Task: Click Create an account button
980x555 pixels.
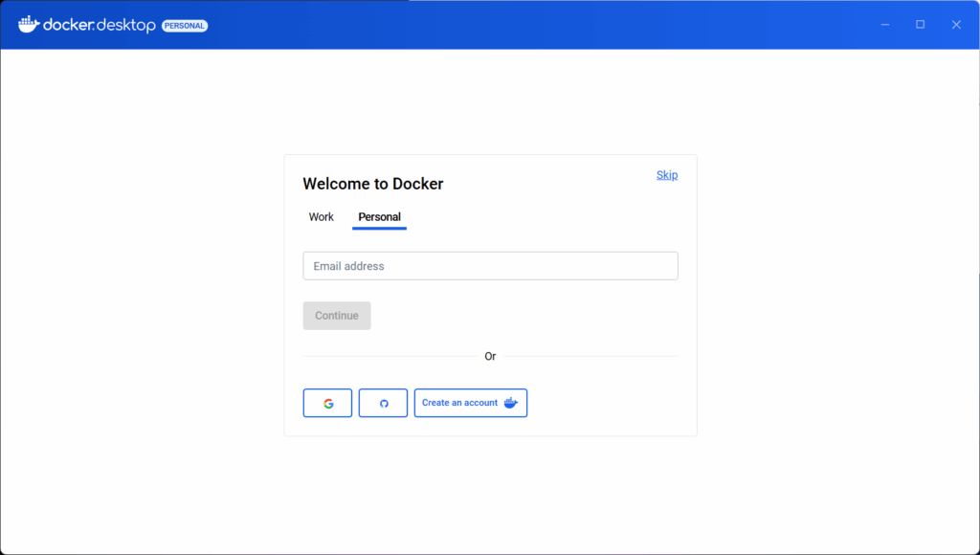Action: 471,403
